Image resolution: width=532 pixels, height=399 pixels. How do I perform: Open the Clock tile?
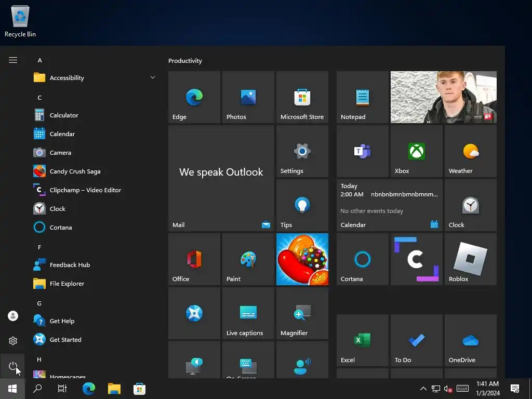point(471,205)
